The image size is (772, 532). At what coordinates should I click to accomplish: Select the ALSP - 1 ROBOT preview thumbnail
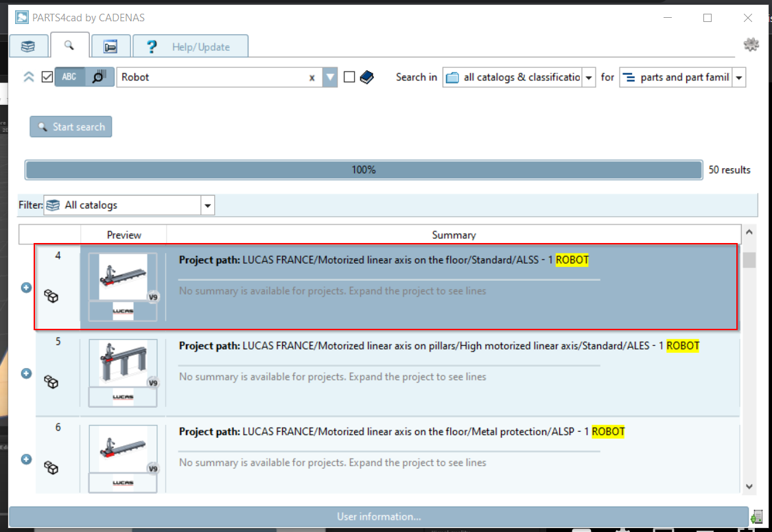pyautogui.click(x=123, y=449)
